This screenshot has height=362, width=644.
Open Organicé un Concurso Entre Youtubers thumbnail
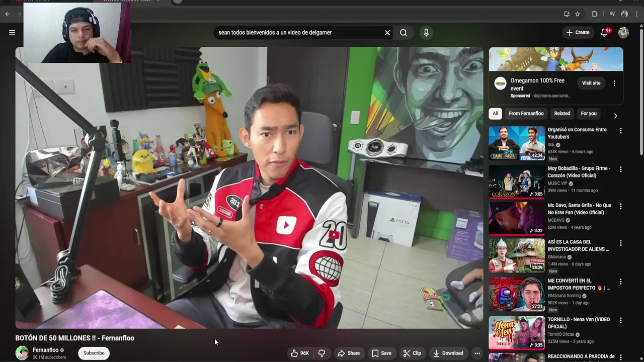pyautogui.click(x=517, y=144)
